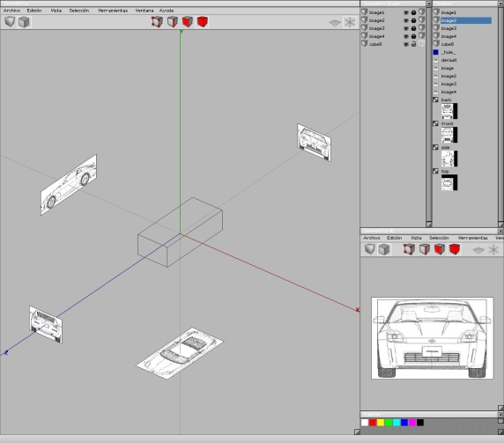Toggle wireframe cube icon for image4 in Geometry Graph

[421, 35]
